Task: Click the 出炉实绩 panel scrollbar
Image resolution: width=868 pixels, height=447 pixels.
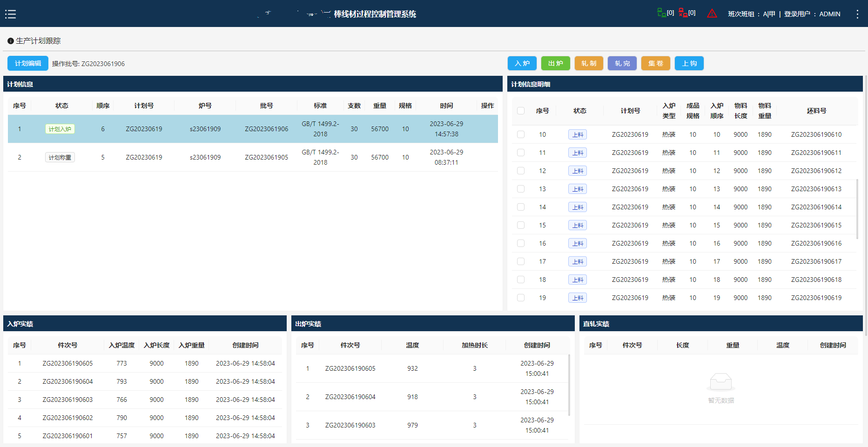Action: (569, 385)
